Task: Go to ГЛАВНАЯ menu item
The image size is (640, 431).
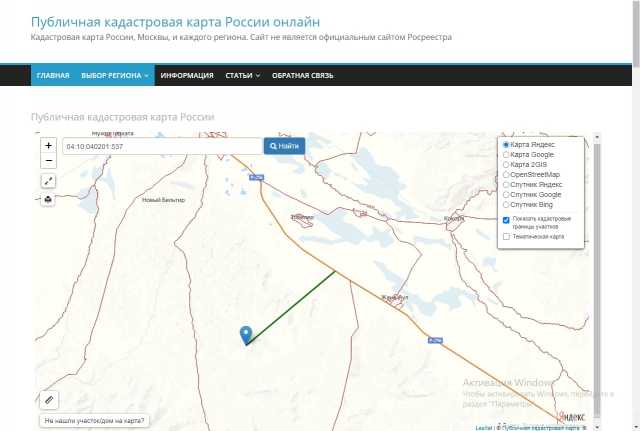Action: (53, 76)
